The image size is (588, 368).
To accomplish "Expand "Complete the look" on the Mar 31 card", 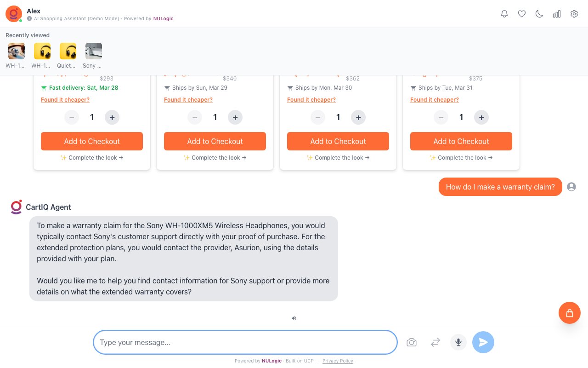I will 461,158.
